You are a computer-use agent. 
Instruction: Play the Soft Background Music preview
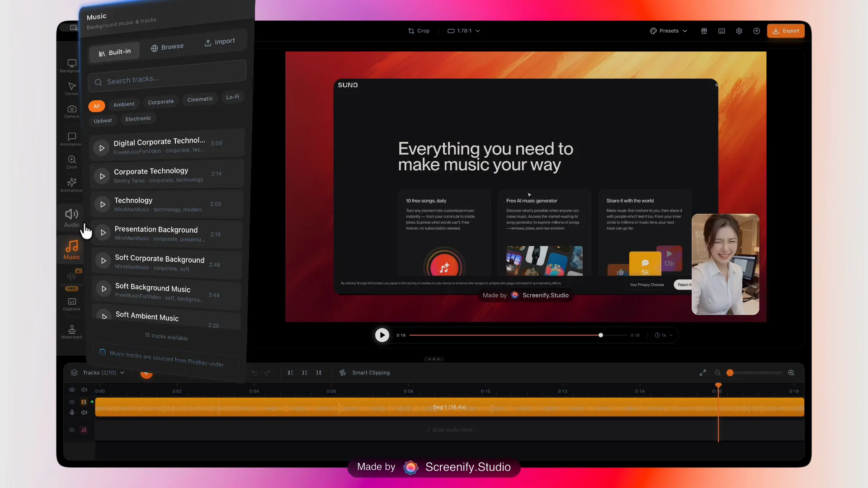[104, 289]
